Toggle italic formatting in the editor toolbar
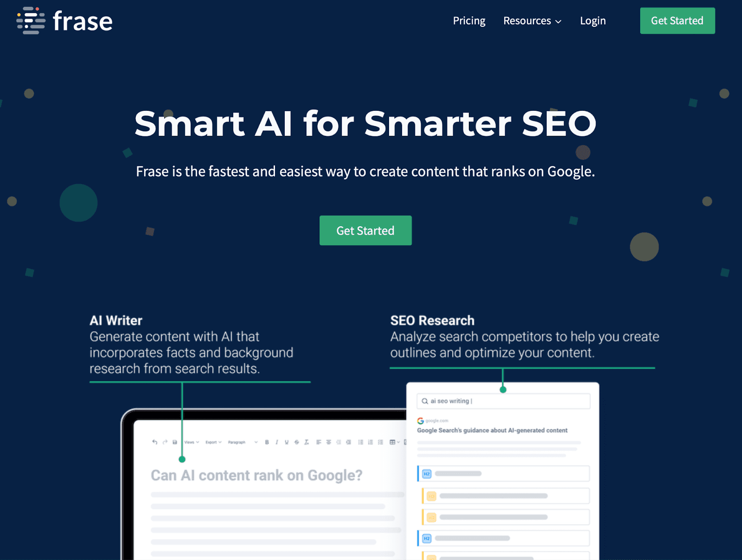Screen dimensions: 742x560 (277, 442)
